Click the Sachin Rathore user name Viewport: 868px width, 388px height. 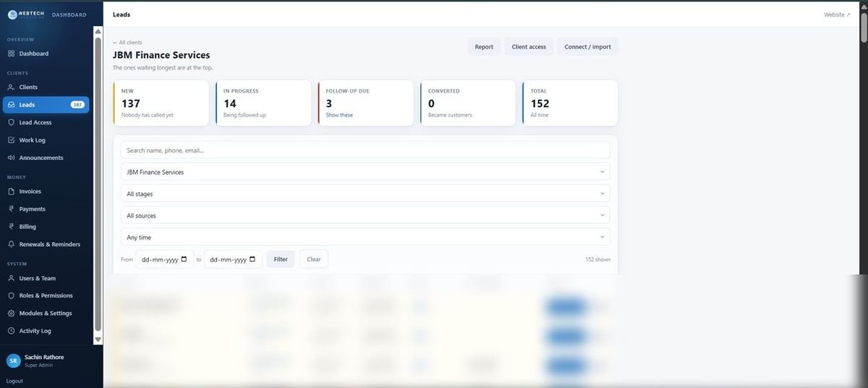pyautogui.click(x=44, y=357)
